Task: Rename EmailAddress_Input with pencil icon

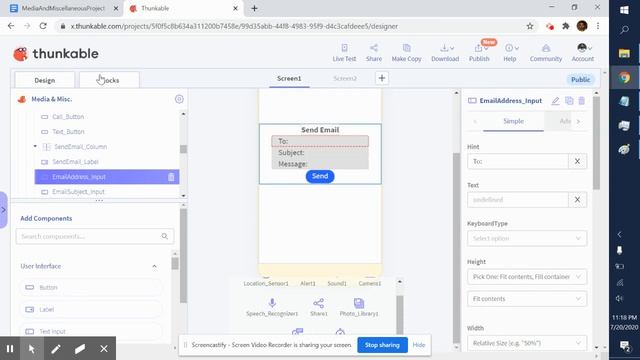Action: coord(555,101)
